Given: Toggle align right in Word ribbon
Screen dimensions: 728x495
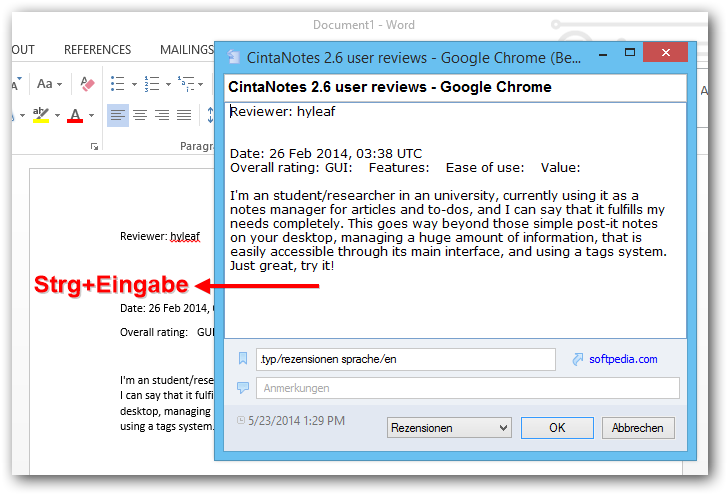Looking at the screenshot, I should [162, 115].
